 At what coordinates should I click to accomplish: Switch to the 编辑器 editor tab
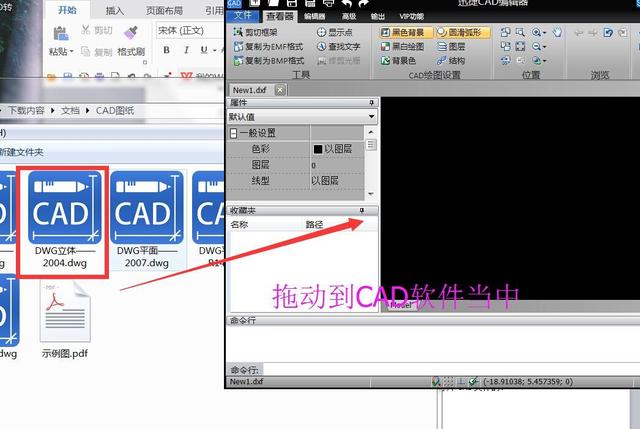pyautogui.click(x=315, y=16)
